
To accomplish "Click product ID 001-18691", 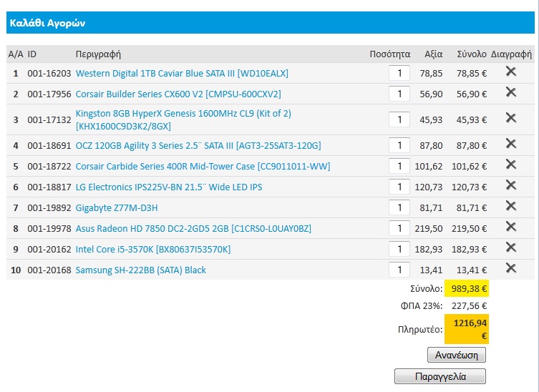I will (49, 146).
